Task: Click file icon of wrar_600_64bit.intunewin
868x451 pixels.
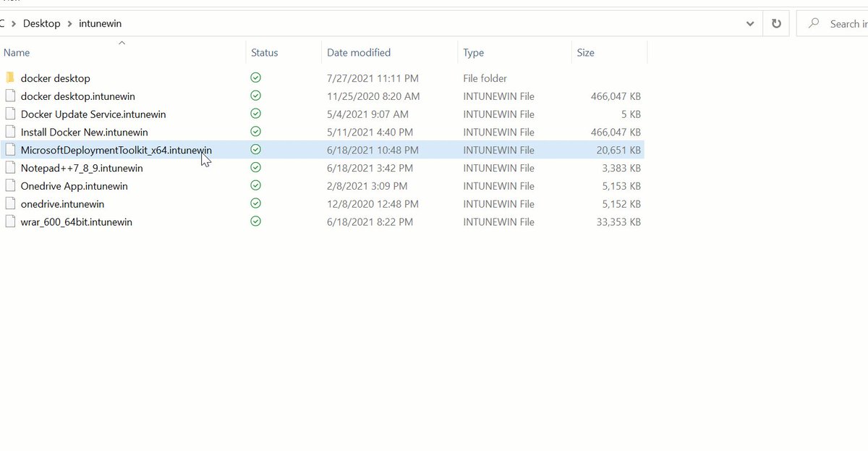Action: pos(10,222)
